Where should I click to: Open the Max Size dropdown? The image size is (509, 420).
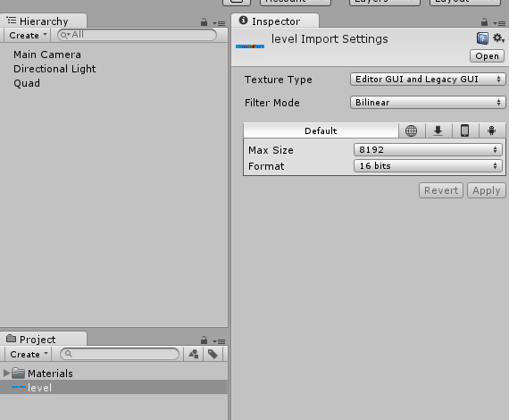[428, 150]
